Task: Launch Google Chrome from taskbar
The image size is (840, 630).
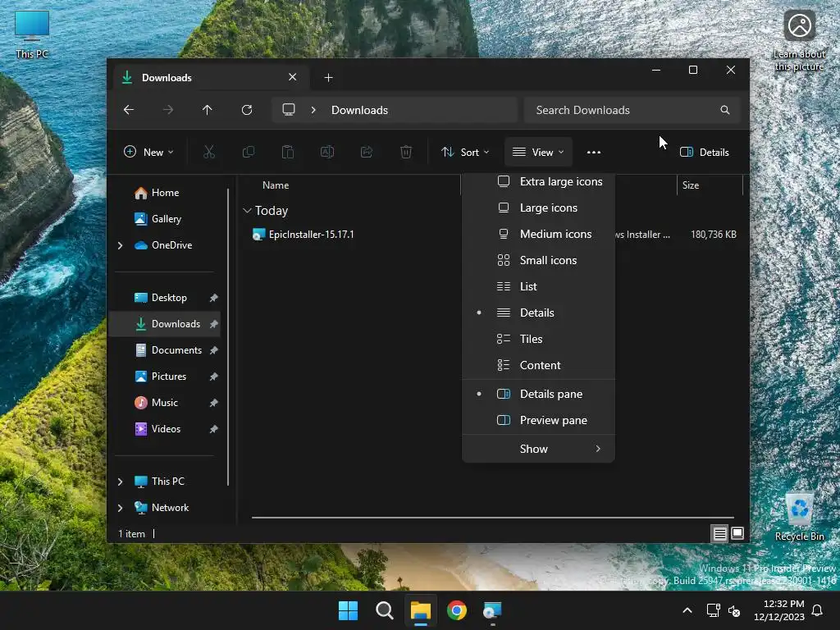Action: coord(457,610)
